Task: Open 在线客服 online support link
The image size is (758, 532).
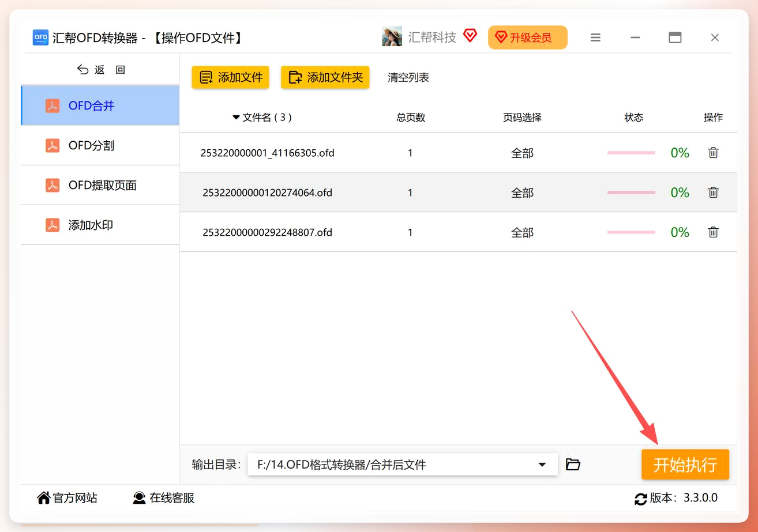Action: (164, 498)
